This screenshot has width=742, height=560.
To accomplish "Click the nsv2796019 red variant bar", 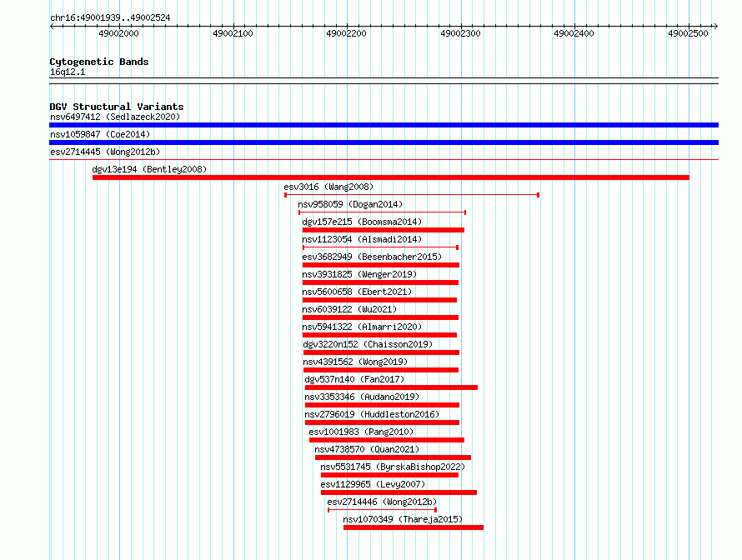I will 383,422.
